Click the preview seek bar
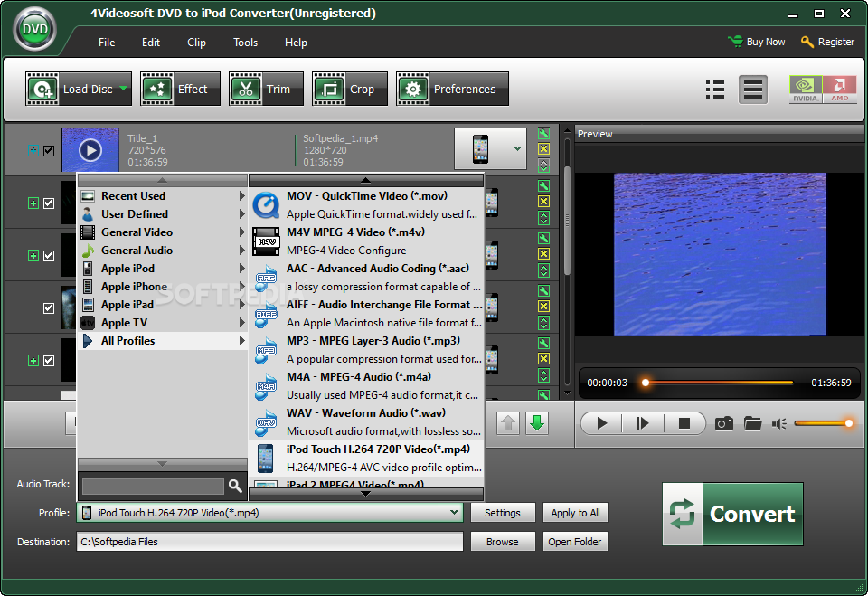This screenshot has height=596, width=868. [719, 383]
